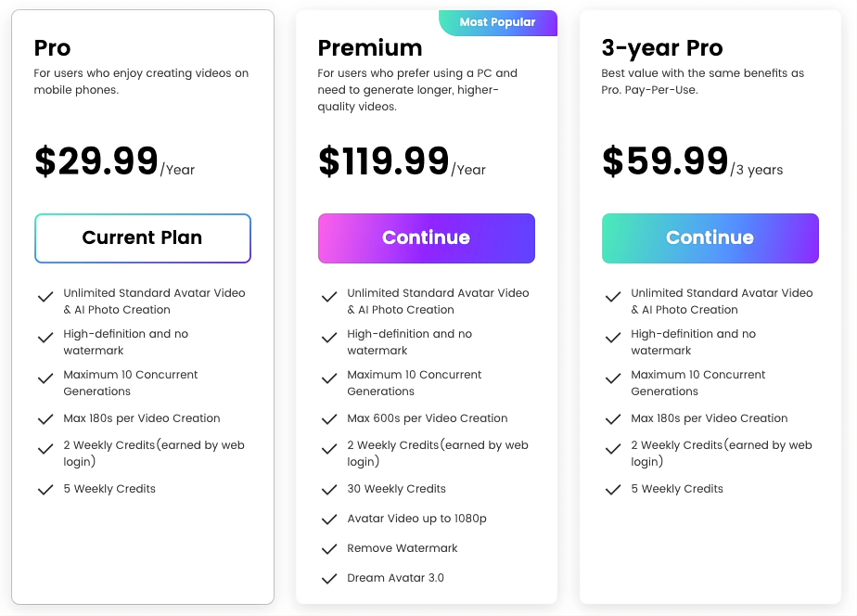Click Pro plan's Max 180s checkmark
Screen dimensions: 857x616
pos(45,419)
